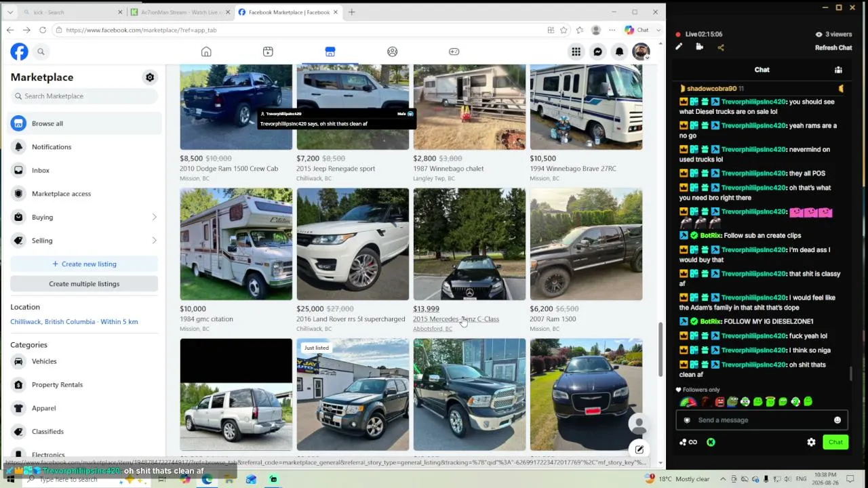The image size is (868, 488).
Task: Open Marketplace access
Action: pos(84,194)
